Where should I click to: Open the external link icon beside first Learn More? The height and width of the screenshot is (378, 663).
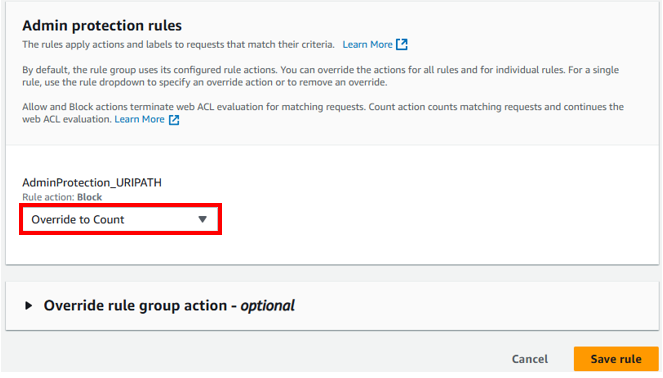[402, 44]
